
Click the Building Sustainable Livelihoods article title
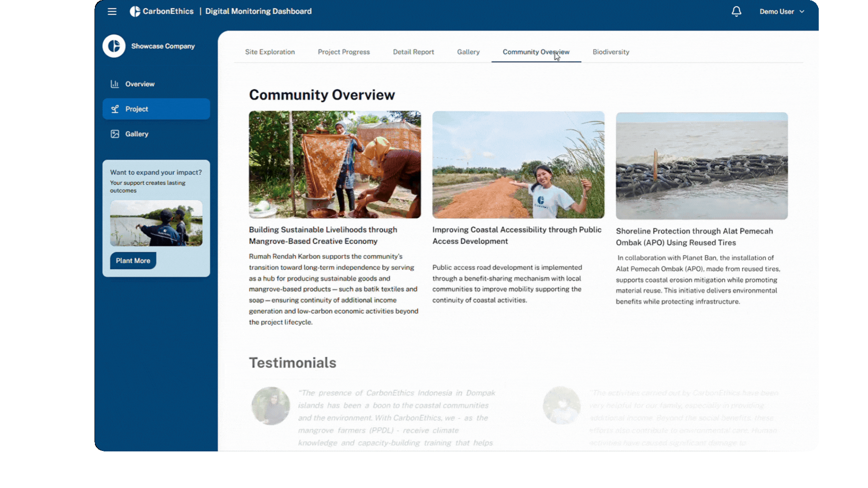point(323,235)
